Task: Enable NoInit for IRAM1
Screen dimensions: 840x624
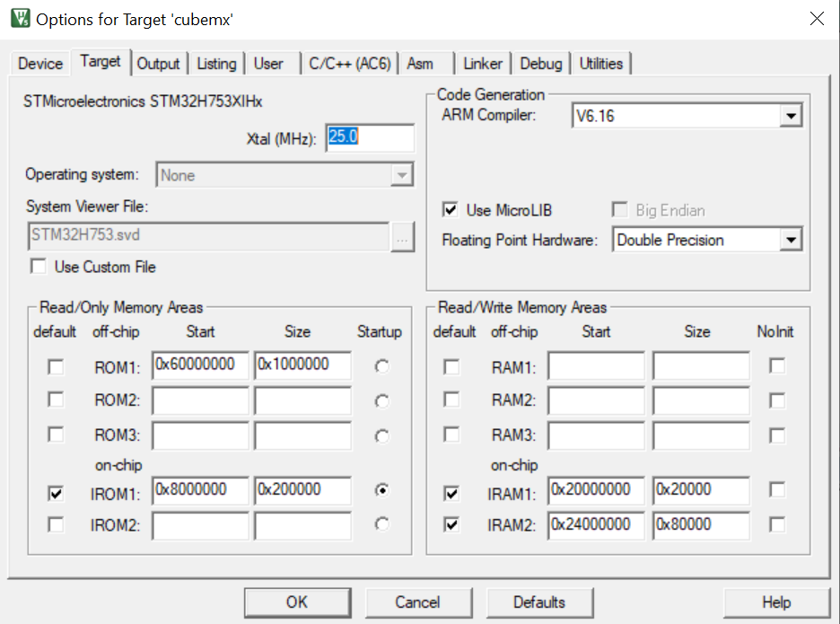Action: [x=777, y=489]
